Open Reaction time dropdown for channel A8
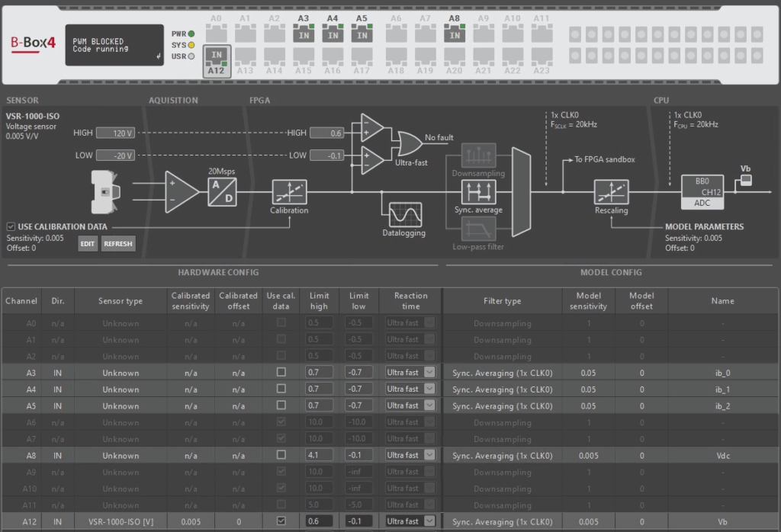 (x=429, y=455)
